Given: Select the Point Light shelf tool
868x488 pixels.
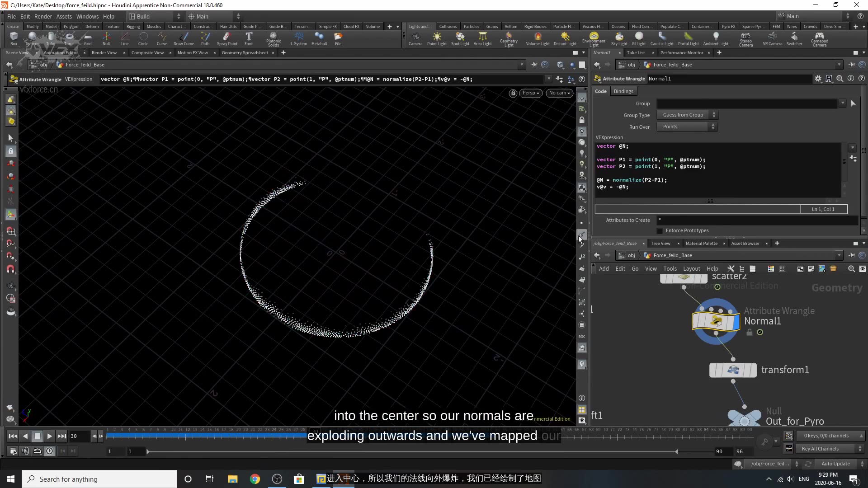Looking at the screenshot, I should (x=437, y=38).
